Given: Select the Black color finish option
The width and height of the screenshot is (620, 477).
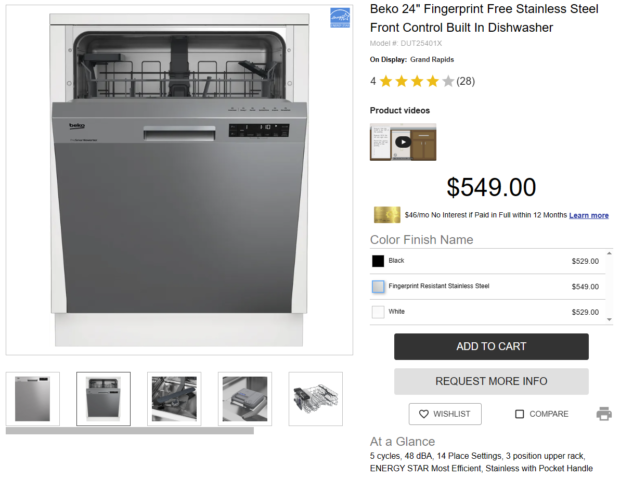Looking at the screenshot, I should point(487,261).
